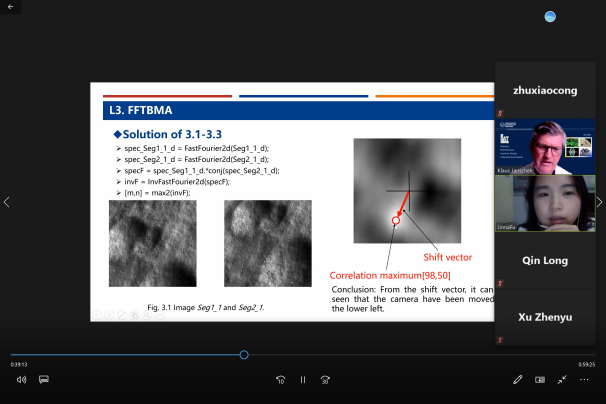Image resolution: width=606 pixels, height=404 pixels.
Task: Exit full screen mode
Action: click(562, 380)
